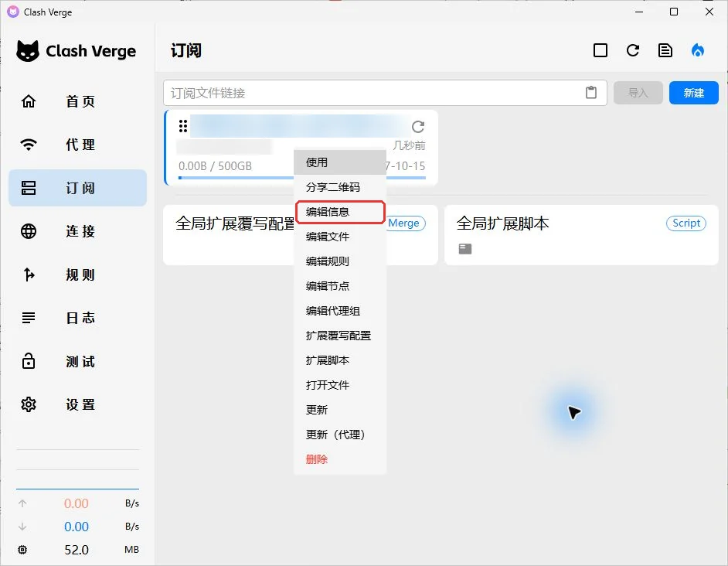Choose 编辑代理组 menu entry
Screen dimensions: 728x566
coord(340,311)
